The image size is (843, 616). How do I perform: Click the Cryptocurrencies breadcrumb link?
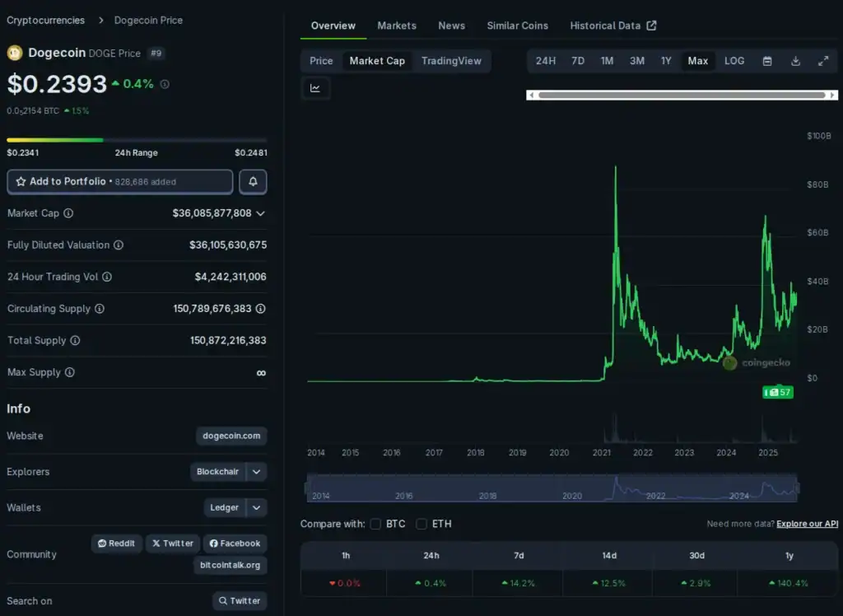click(46, 21)
